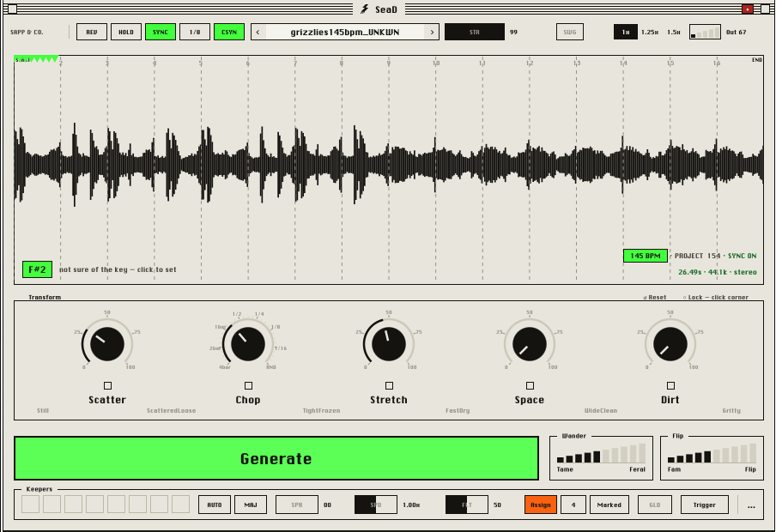Open the MAJ scale selector
This screenshot has width=776, height=532.
point(251,505)
